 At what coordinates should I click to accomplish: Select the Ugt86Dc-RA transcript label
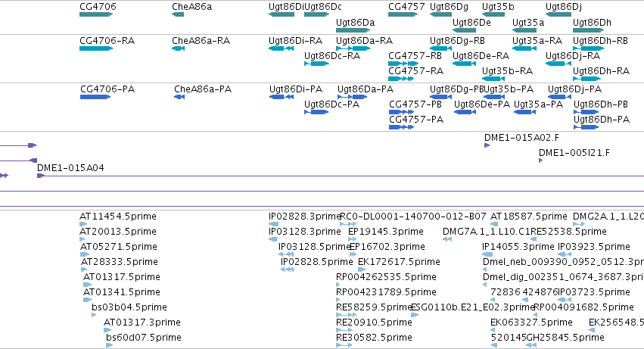(x=332, y=56)
